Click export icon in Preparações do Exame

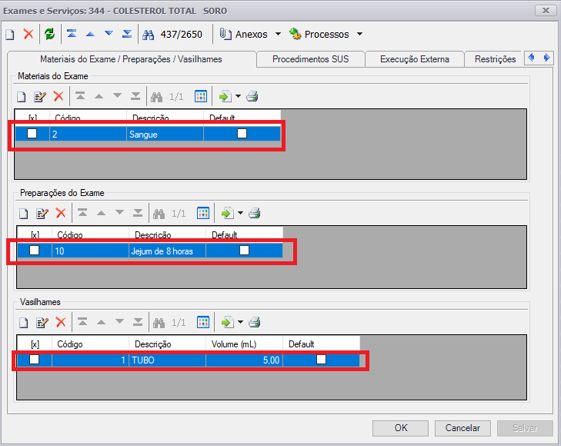tap(228, 214)
